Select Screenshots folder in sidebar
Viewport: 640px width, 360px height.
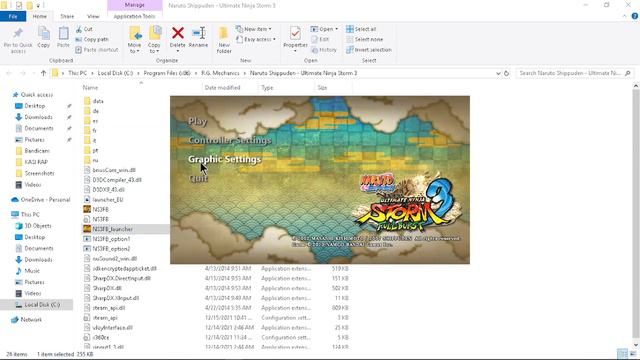pyautogui.click(x=39, y=173)
